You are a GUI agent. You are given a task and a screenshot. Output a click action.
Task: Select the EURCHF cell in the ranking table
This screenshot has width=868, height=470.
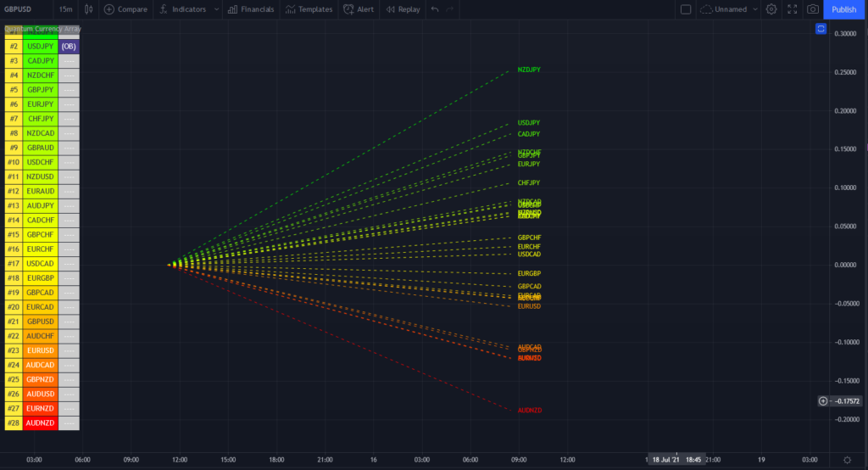pos(41,249)
